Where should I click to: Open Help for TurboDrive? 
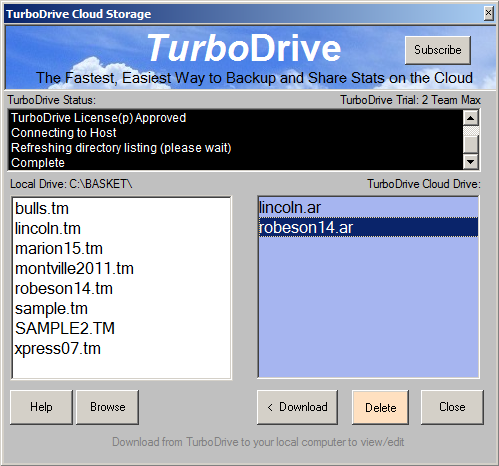point(41,407)
